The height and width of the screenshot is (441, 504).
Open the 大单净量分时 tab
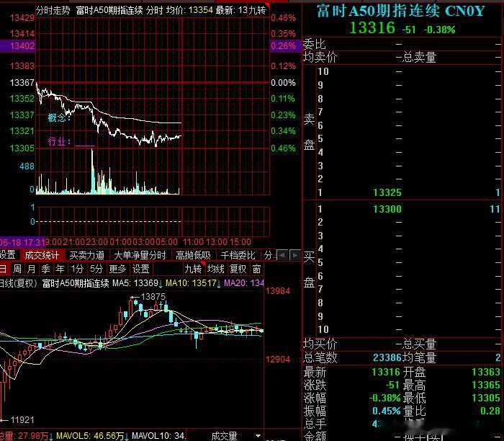[140, 255]
